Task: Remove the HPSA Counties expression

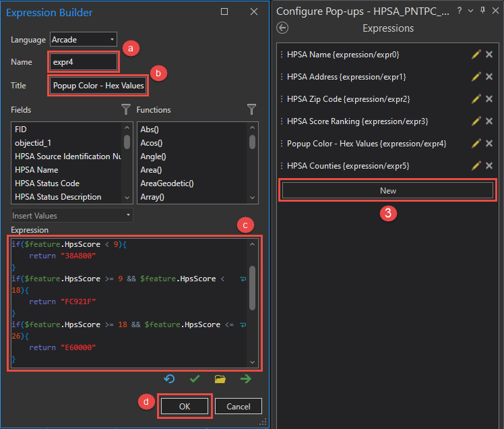Action: (489, 165)
